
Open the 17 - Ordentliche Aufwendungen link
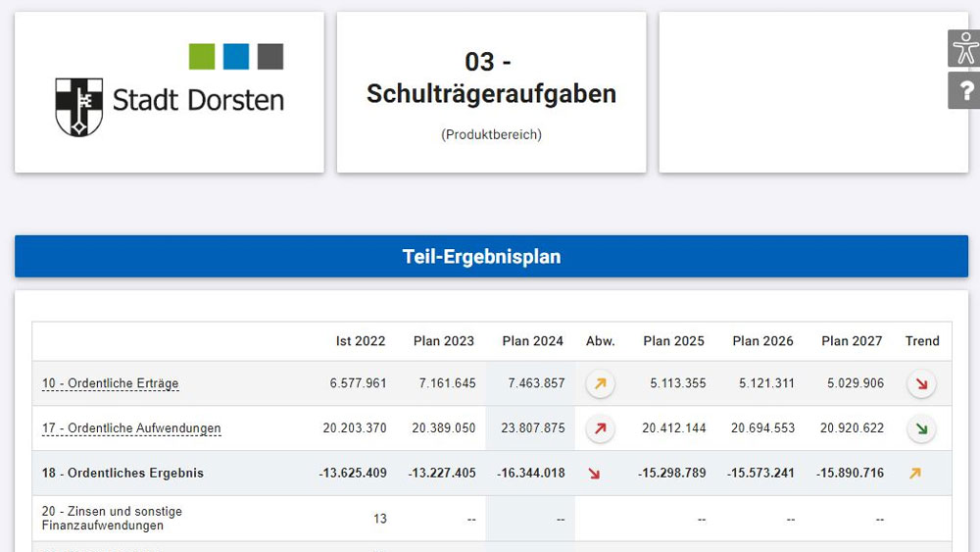[131, 428]
